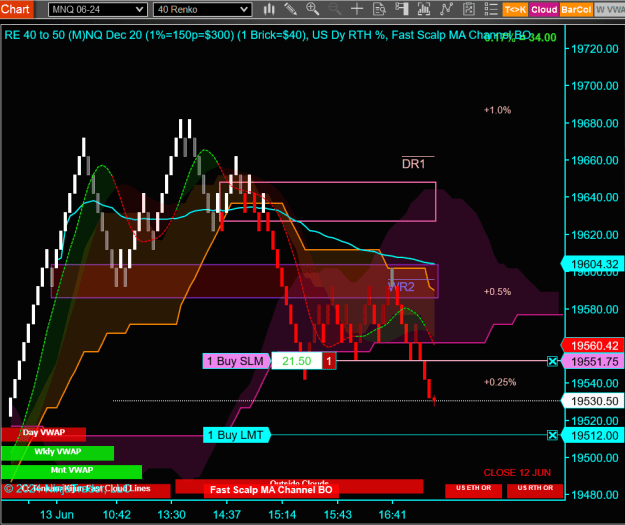Click the 19700.00 price axis label
Image resolution: width=625 pixels, height=525 pixels.
point(595,86)
